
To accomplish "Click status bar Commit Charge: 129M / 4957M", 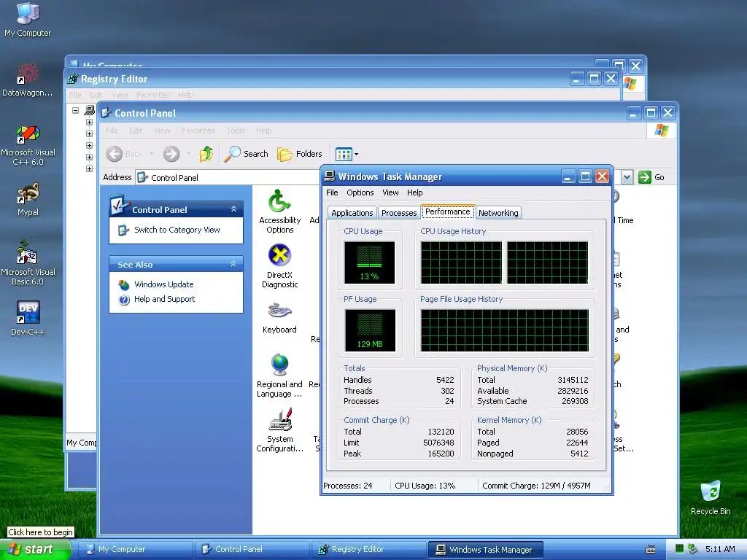I will tap(536, 486).
